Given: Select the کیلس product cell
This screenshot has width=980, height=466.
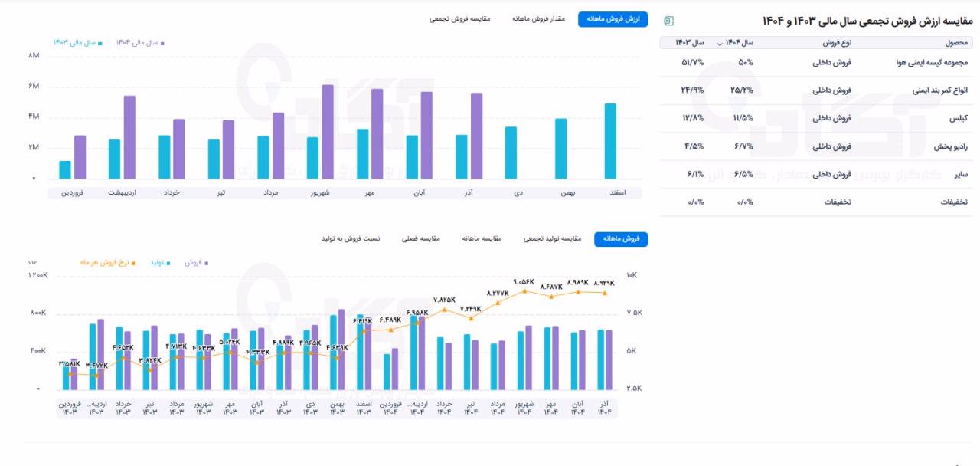Looking at the screenshot, I should point(959,118).
